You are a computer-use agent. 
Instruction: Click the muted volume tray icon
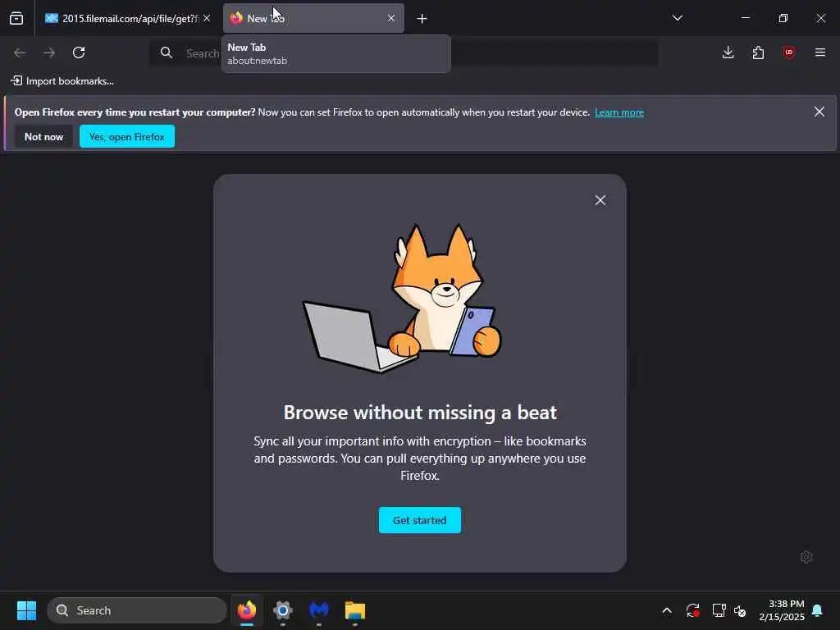coord(741,610)
